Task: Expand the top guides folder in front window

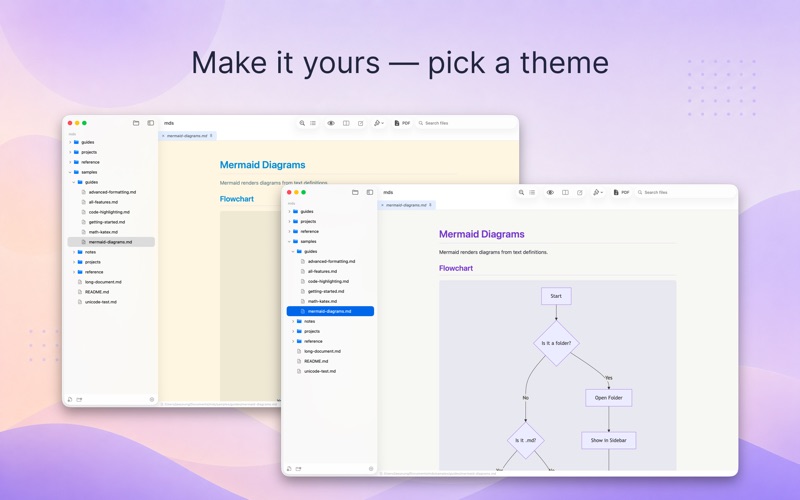Action: (x=289, y=211)
